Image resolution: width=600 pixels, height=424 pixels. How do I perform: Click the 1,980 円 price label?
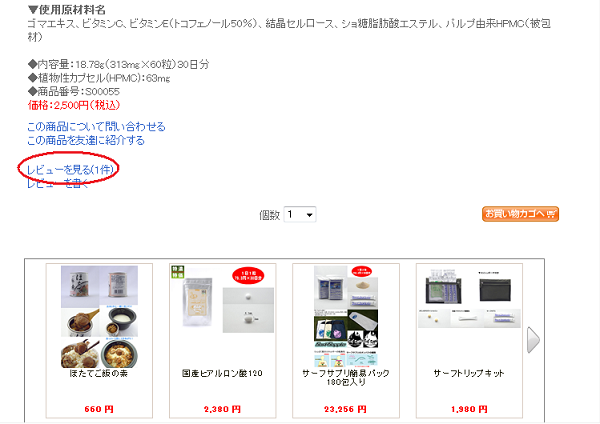coord(469,409)
